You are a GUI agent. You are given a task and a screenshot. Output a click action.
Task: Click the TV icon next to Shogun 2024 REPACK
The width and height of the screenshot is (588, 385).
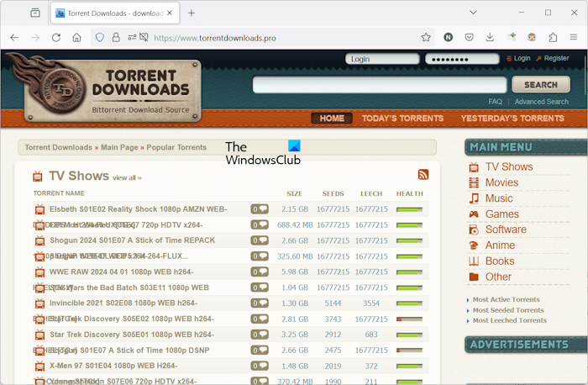39,240
